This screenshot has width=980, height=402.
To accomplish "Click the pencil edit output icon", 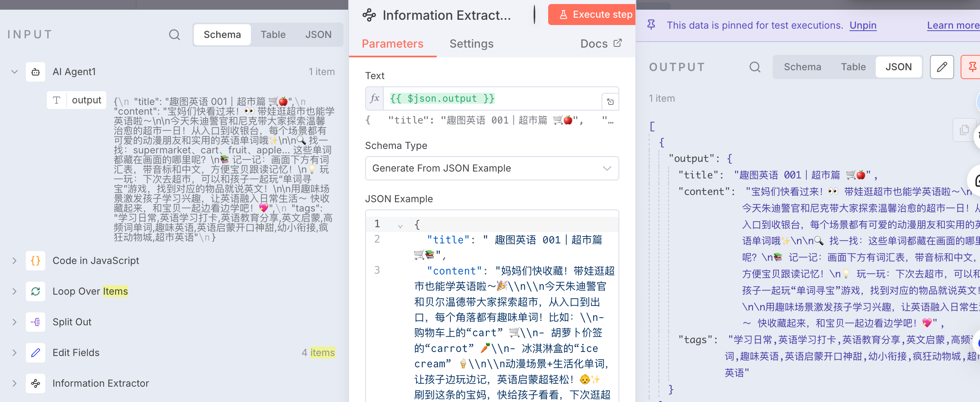I will coord(942,67).
